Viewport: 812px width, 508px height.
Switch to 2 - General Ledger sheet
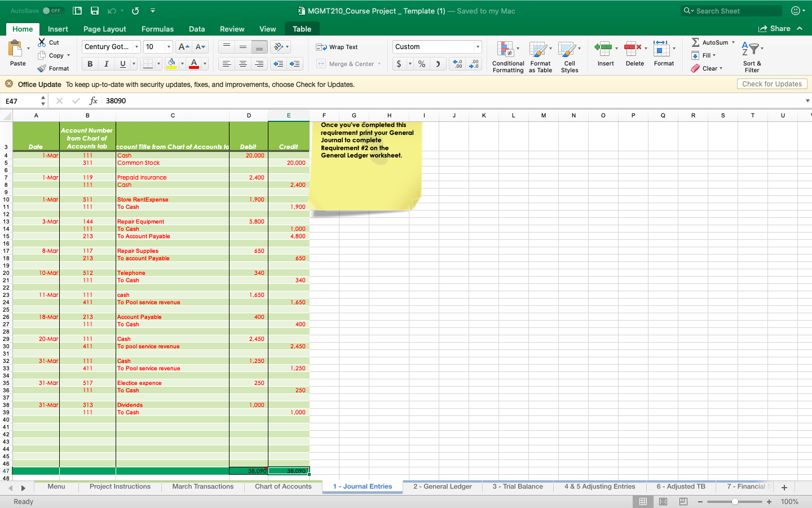click(x=442, y=487)
